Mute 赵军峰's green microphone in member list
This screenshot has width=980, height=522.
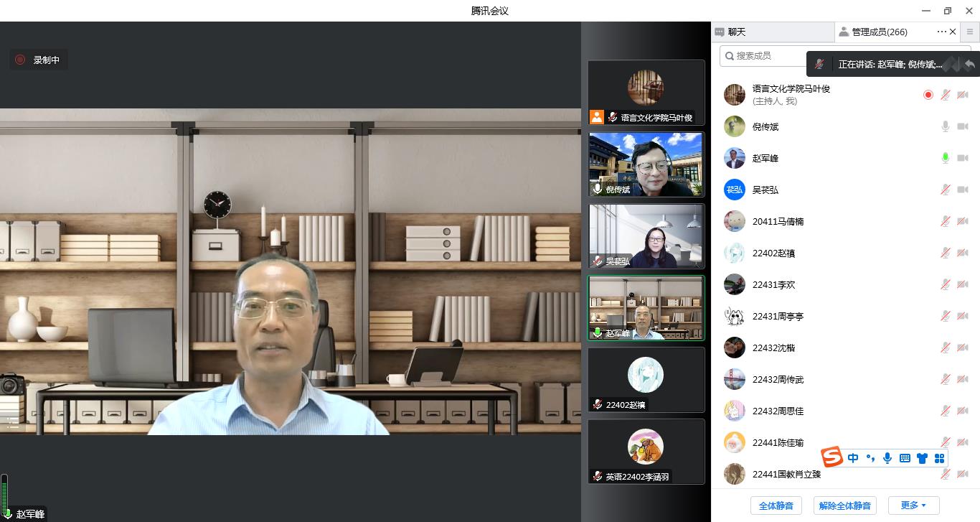click(x=946, y=158)
